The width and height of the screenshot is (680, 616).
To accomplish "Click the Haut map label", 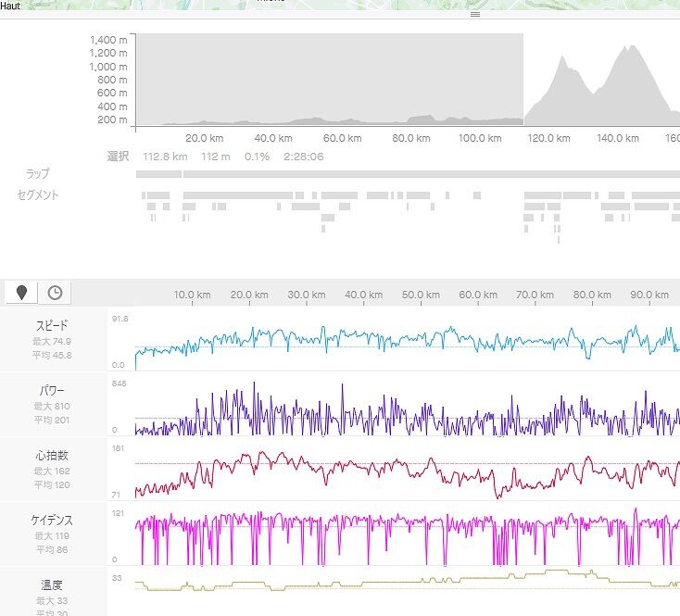I will pos(10,6).
